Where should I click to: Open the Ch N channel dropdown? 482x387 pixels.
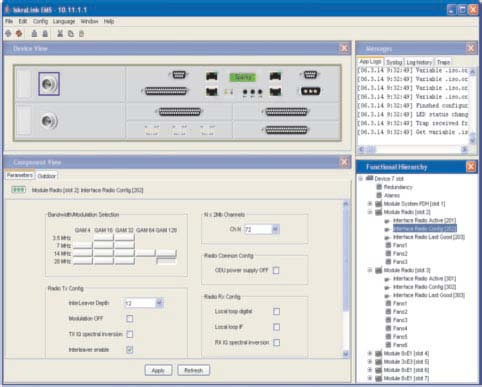pyautogui.click(x=275, y=229)
